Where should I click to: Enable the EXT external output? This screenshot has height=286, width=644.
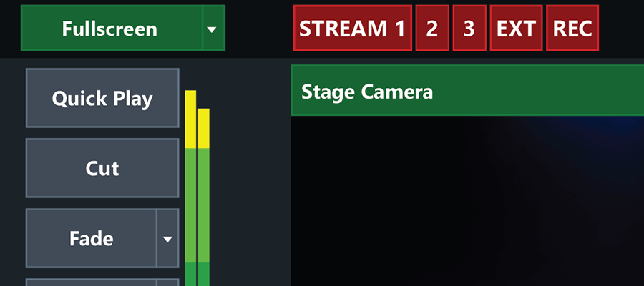pos(516,29)
